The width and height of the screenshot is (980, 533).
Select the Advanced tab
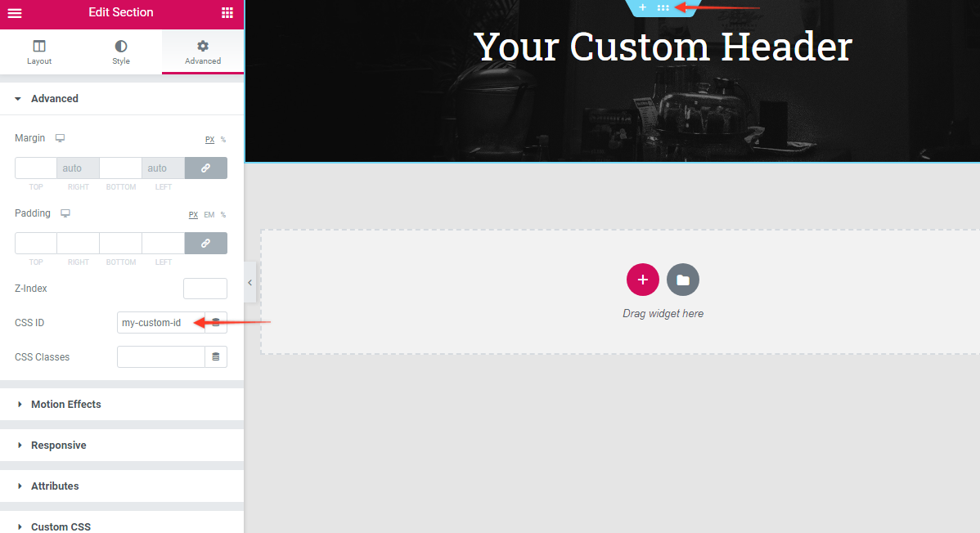coord(203,52)
